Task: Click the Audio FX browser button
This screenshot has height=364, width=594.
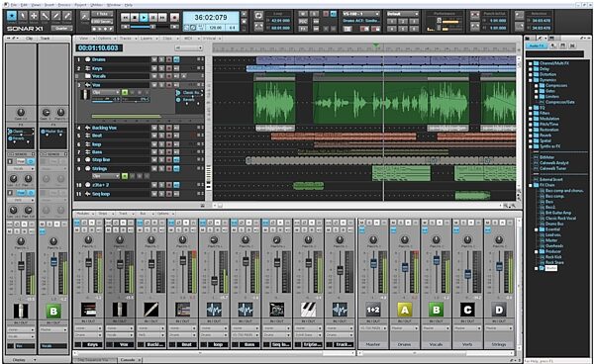Action: click(536, 45)
